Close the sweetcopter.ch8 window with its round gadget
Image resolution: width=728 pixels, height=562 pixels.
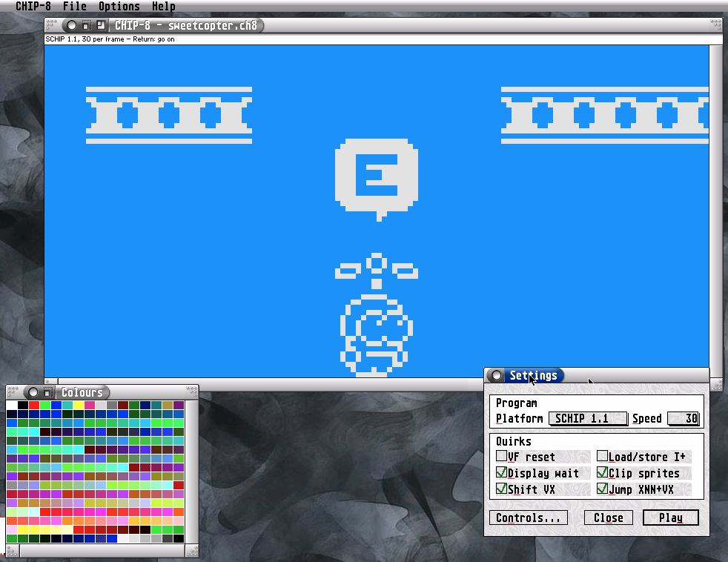tap(71, 25)
